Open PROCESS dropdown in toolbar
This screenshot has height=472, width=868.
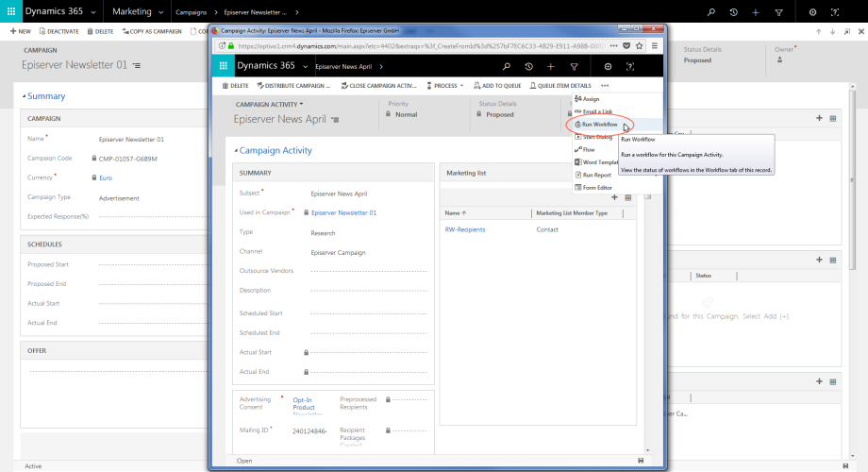[x=445, y=85]
